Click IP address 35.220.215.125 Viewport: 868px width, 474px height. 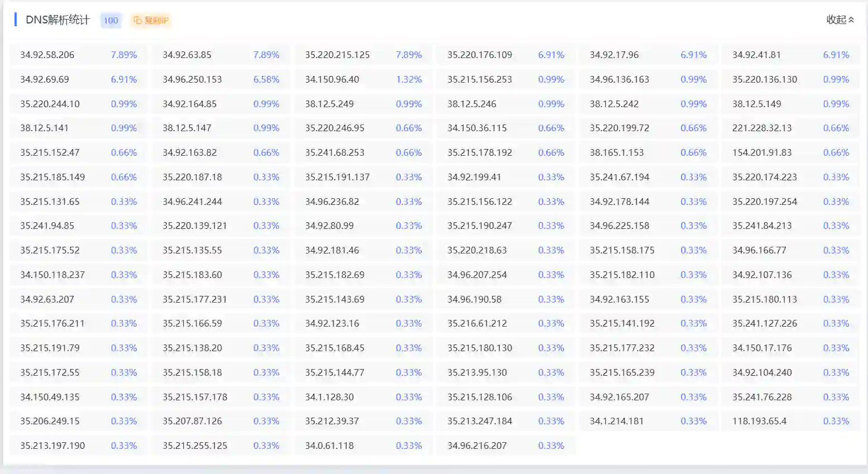[337, 55]
